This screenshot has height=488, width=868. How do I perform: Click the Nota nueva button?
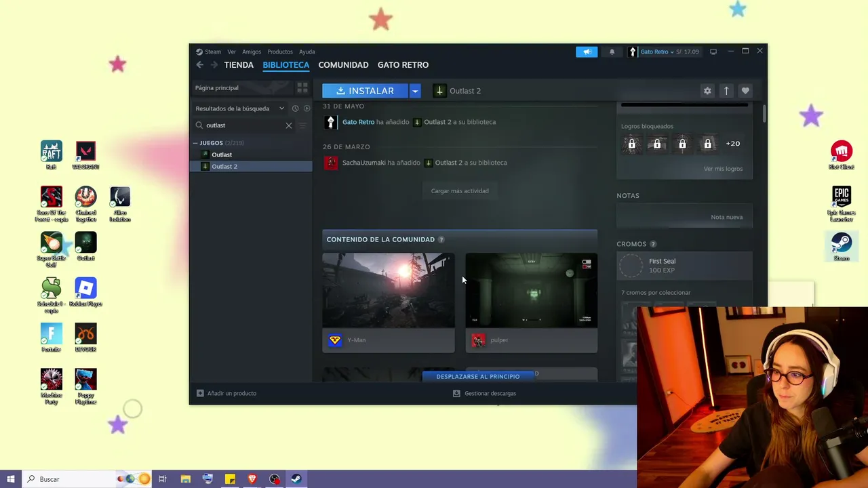coord(726,217)
